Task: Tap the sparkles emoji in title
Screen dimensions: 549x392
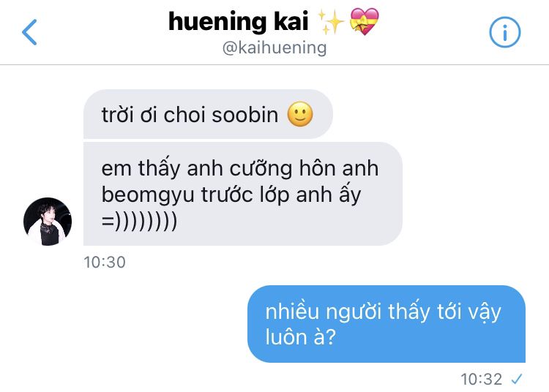Action: pos(331,22)
